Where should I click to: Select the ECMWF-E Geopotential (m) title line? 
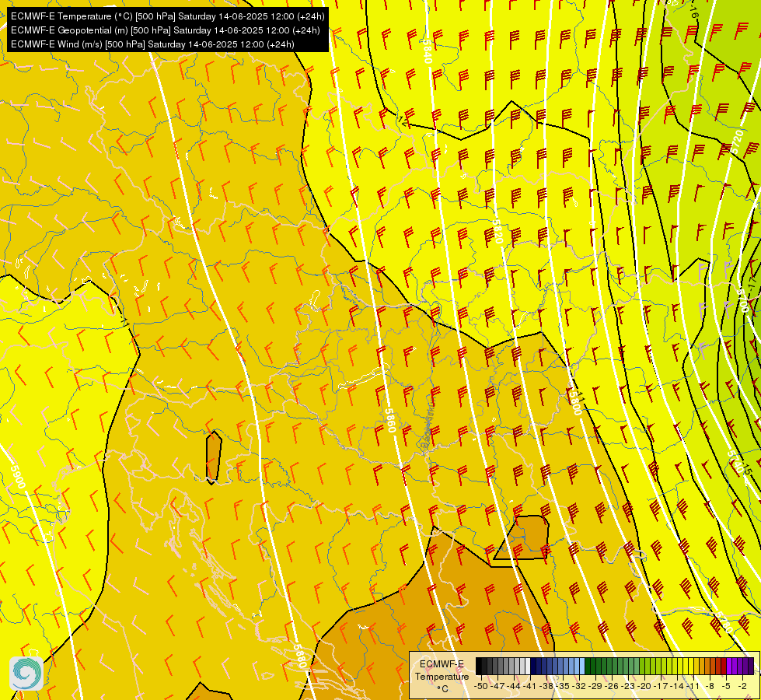165,30
